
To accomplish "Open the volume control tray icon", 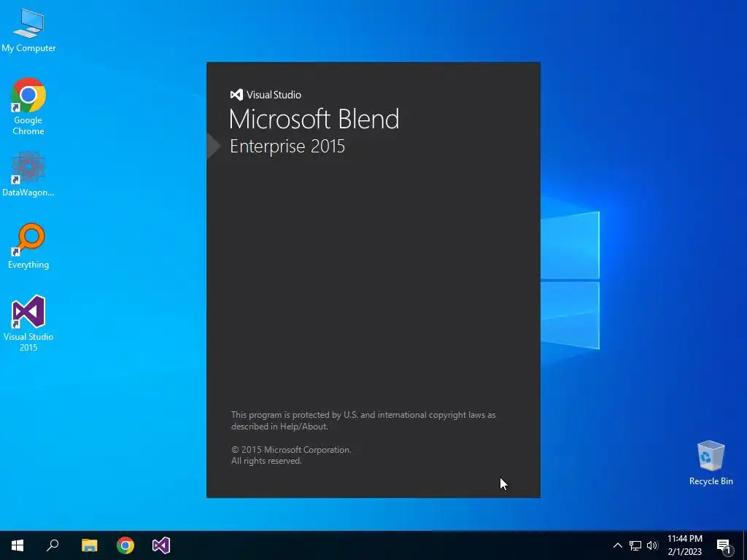I will 652,545.
